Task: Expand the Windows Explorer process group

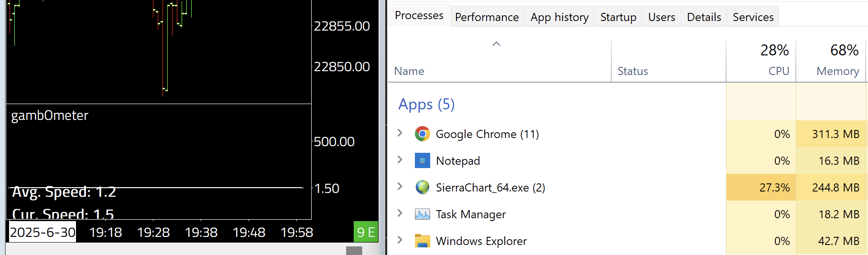Action: [x=400, y=240]
